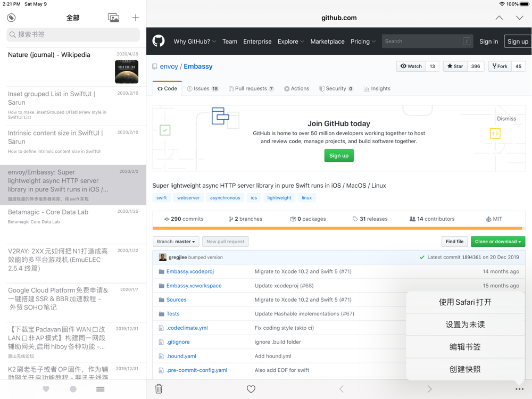
Task: Expand the Explore dropdown
Action: [291, 41]
